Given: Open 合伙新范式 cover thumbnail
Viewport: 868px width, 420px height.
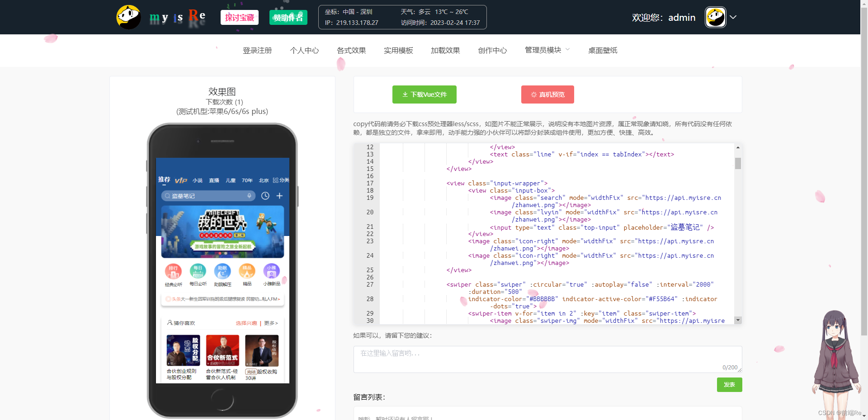Looking at the screenshot, I should [222, 350].
